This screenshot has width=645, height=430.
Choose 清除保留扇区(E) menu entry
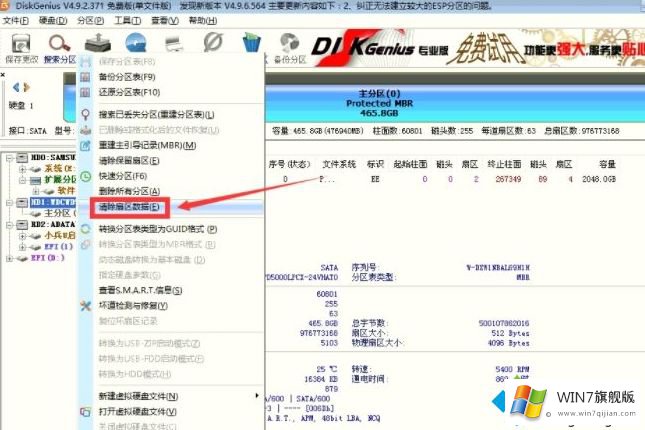coord(129,160)
